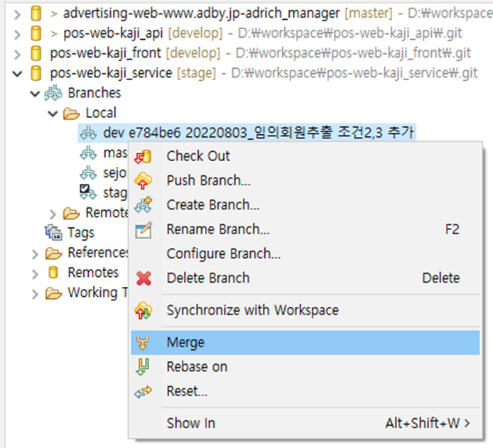Choose Check Out from context menu
Viewport: 493px width, 448px height.
click(305, 156)
